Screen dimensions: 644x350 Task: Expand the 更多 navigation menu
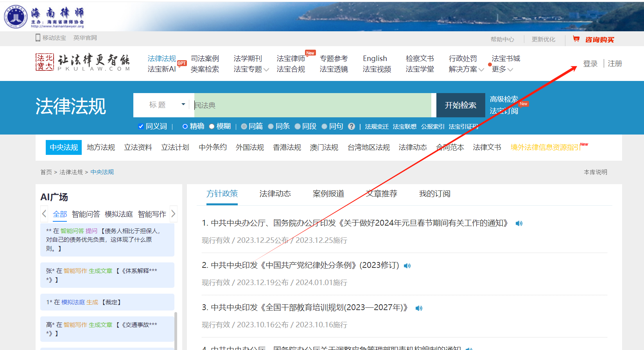[502, 69]
